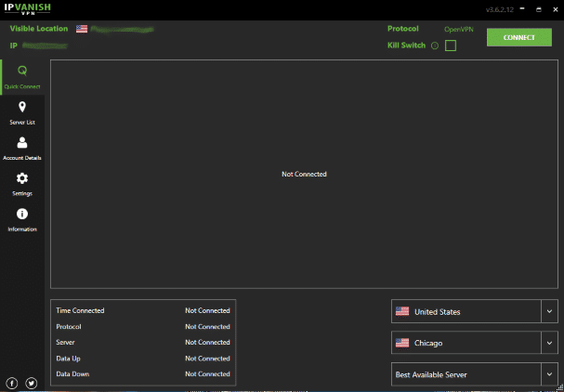Click the US flag next to Visible Location
The image size is (564, 392).
pyautogui.click(x=82, y=29)
